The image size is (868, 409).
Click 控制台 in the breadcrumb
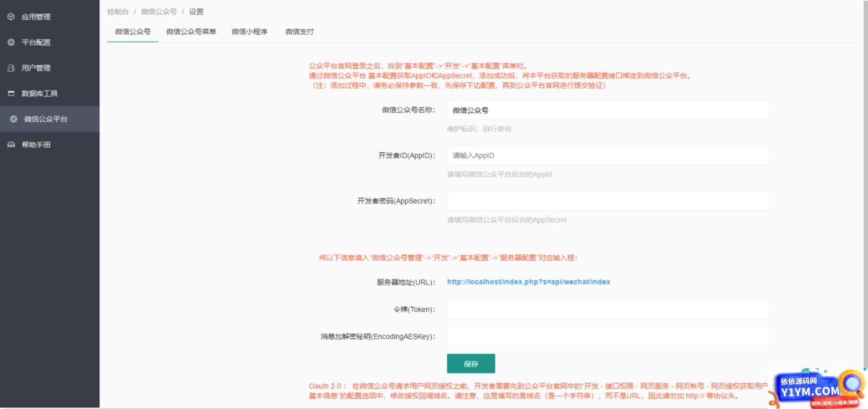pyautogui.click(x=118, y=12)
